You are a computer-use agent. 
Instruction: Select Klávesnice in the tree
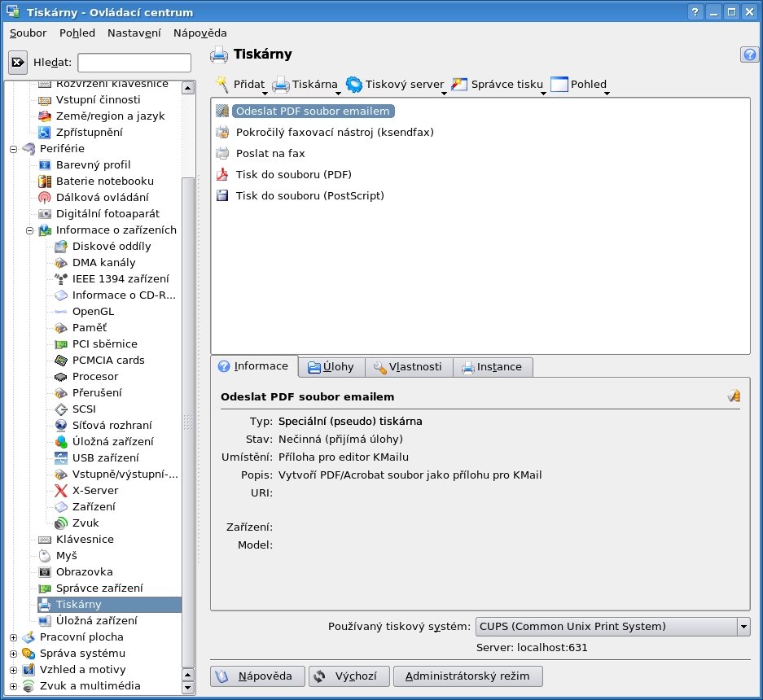click(x=85, y=539)
